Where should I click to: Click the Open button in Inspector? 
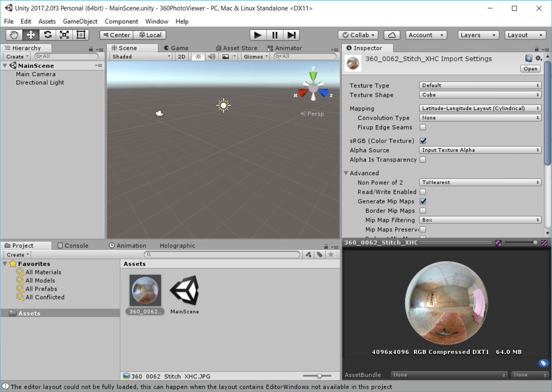point(530,69)
